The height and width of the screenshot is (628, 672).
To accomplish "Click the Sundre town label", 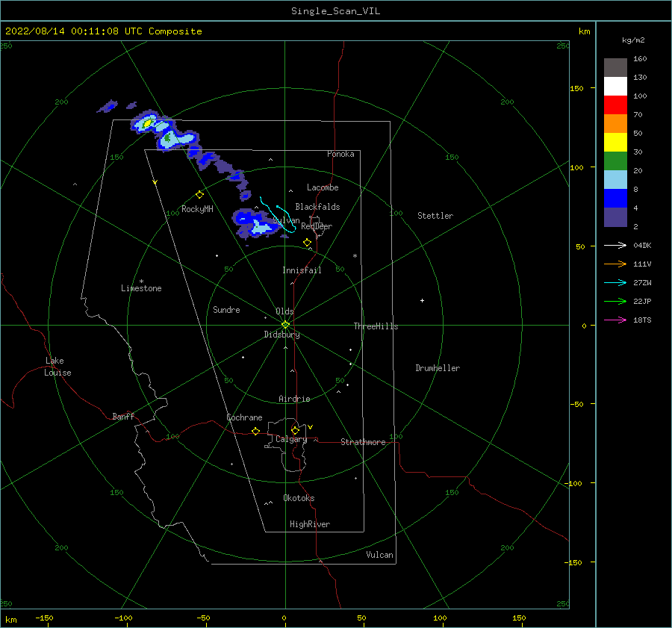I will pos(226,310).
